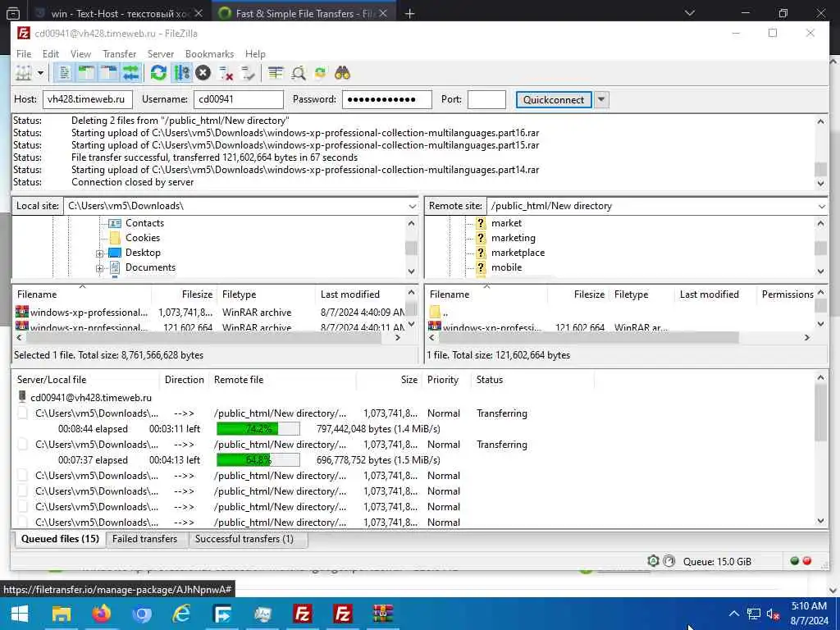
Task: Toggle the transfer queue display
Action: tap(131, 73)
